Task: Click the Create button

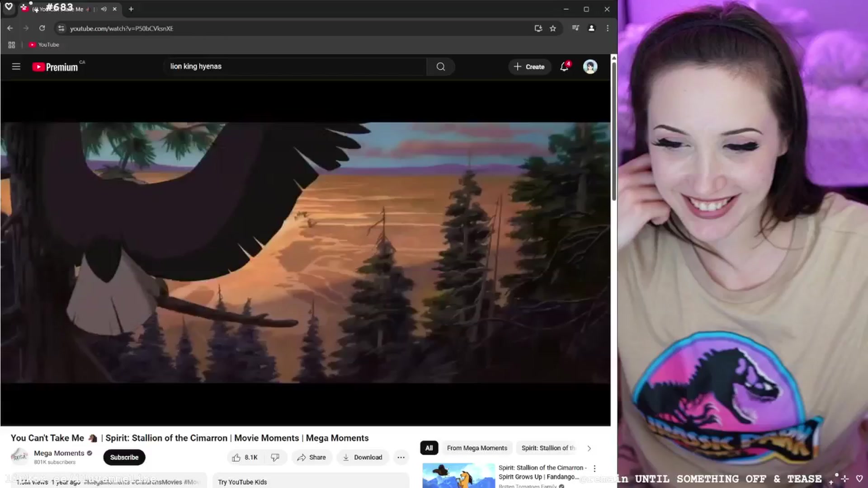Action: (x=529, y=67)
